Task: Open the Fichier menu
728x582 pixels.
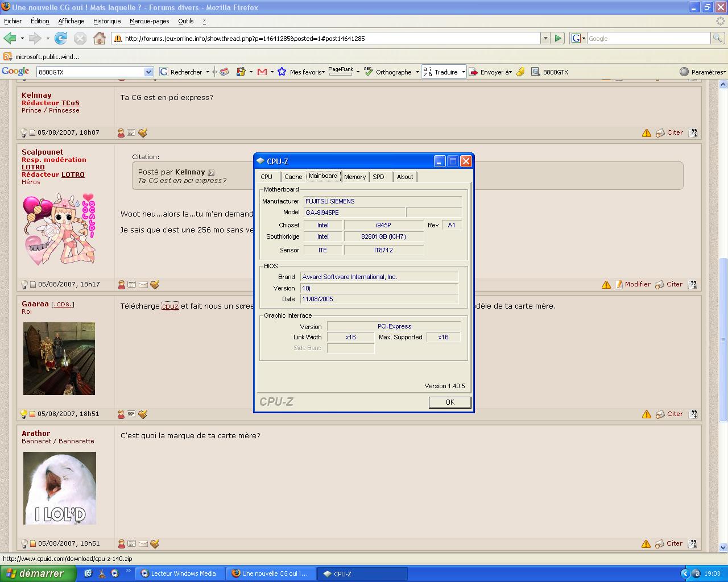Action: coord(13,21)
